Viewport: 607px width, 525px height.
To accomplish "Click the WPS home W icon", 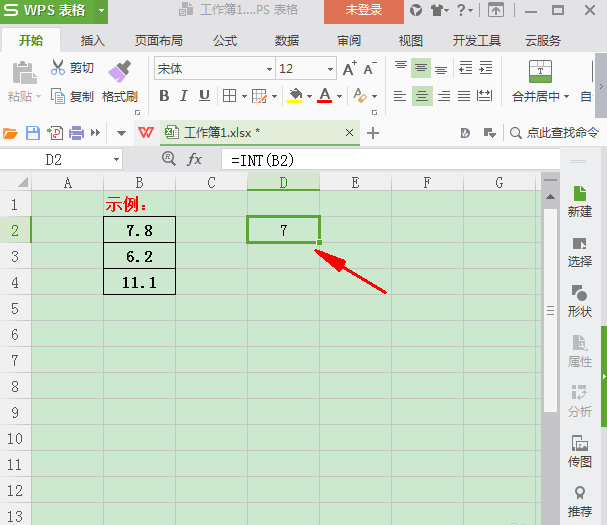I will click(x=146, y=133).
